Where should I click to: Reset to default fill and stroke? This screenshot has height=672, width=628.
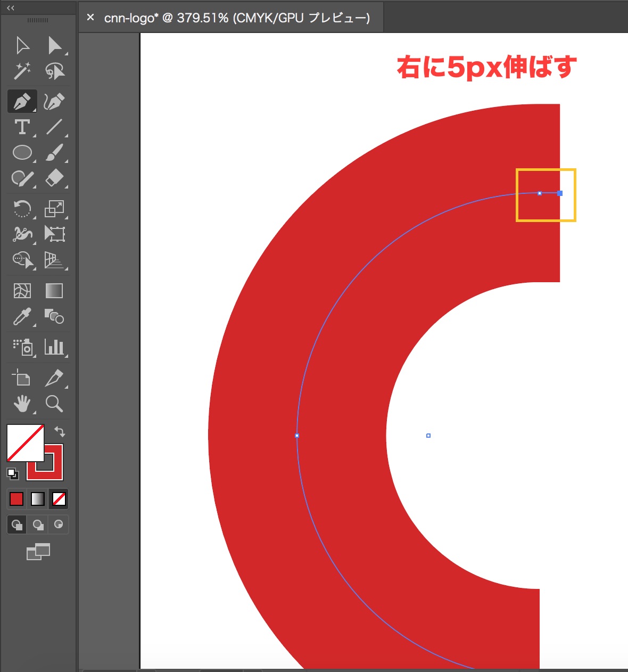[x=12, y=473]
